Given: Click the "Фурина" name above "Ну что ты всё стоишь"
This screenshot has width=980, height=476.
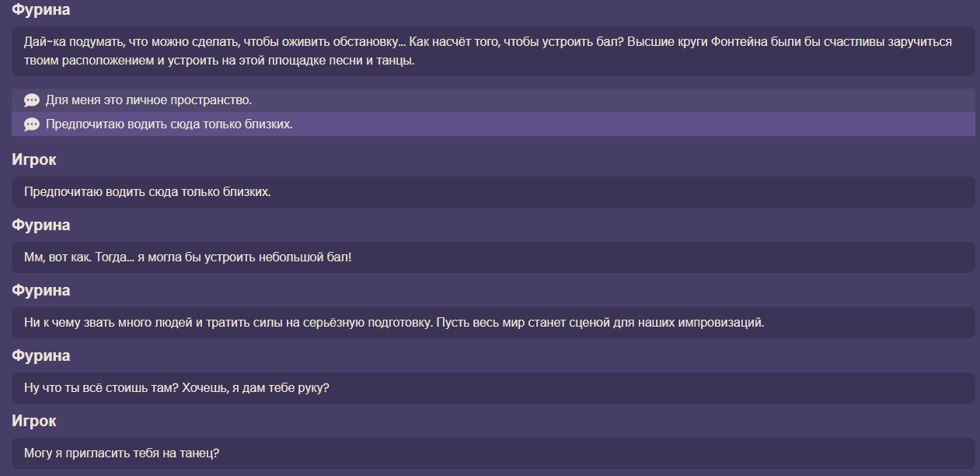Looking at the screenshot, I should (x=41, y=356).
